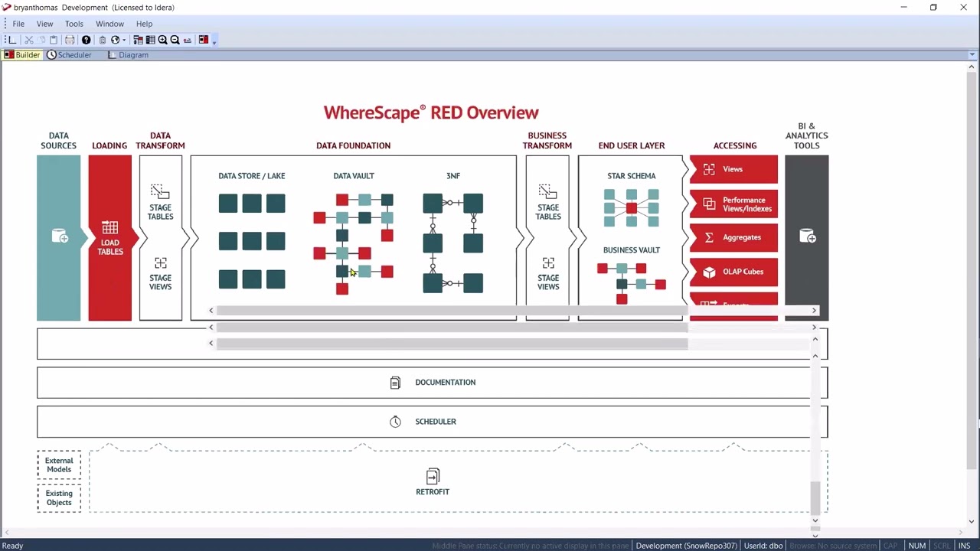Screen dimensions: 980x551
Task: Click the Cut scissors toolbar icon
Action: pos(28,40)
